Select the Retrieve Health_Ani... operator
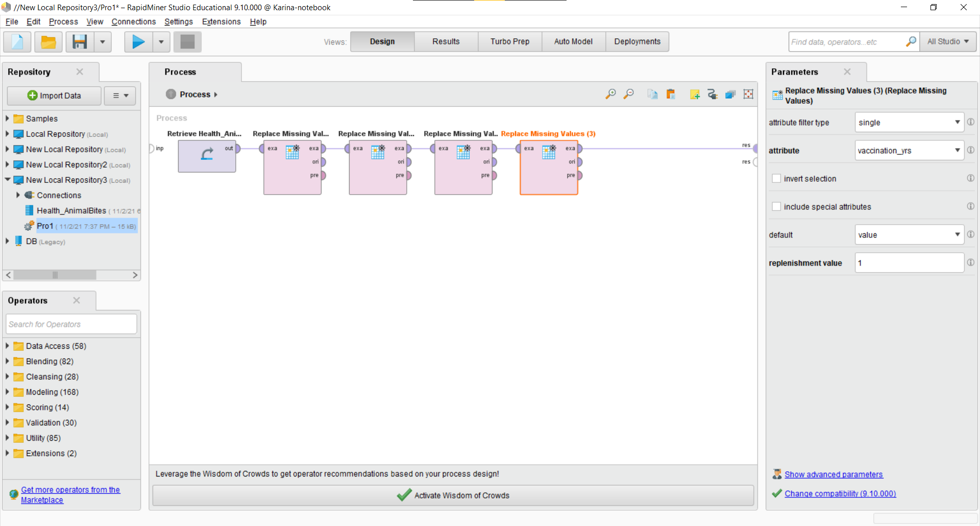The image size is (980, 526). tap(207, 156)
